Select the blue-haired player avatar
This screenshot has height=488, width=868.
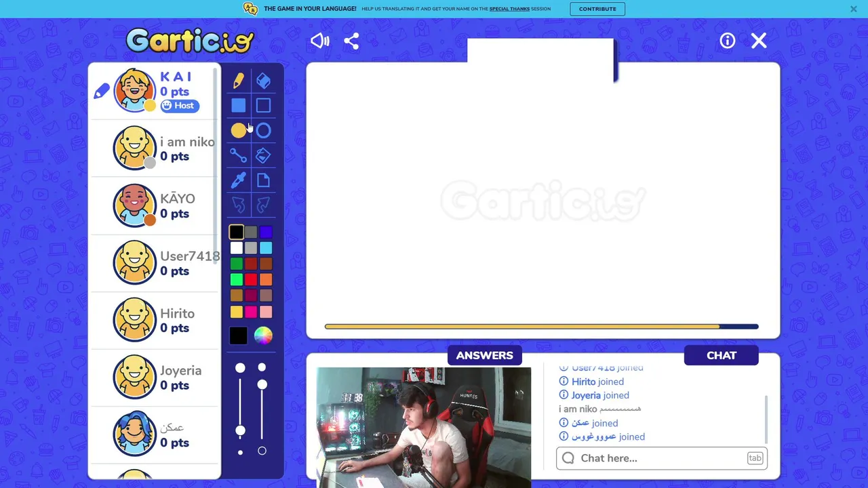134,434
